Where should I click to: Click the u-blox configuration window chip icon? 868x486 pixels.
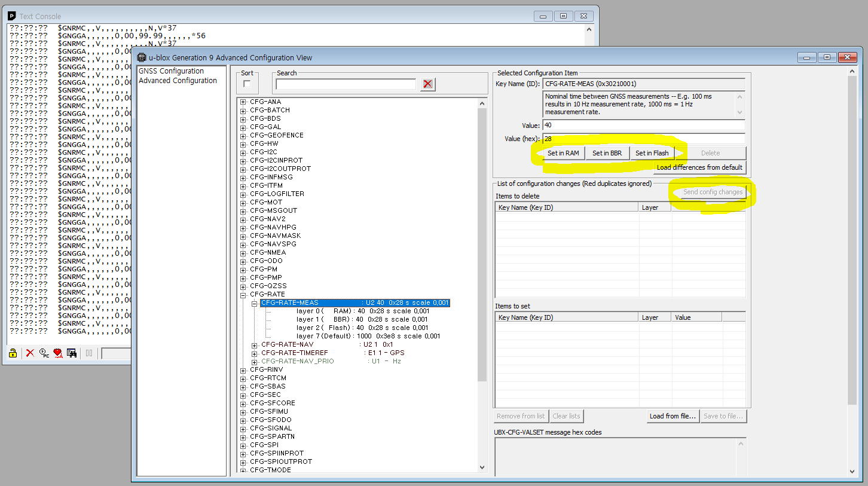coord(142,57)
